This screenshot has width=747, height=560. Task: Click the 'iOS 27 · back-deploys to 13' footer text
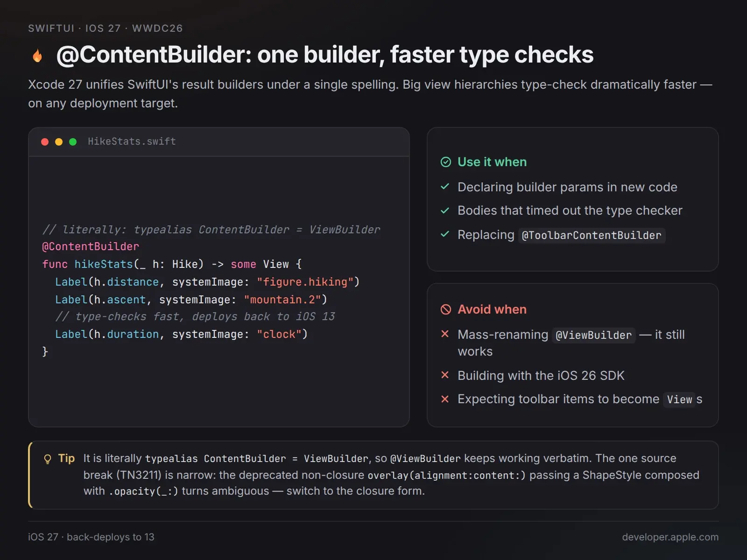91,537
